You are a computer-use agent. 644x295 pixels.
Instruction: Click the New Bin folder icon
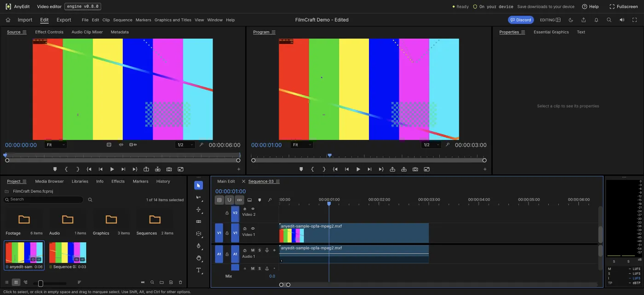pos(161,282)
